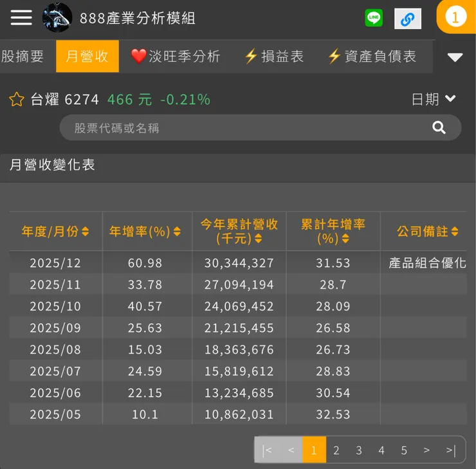Click the 13,234,685 revenue cell
The height and width of the screenshot is (469, 476).
tap(239, 393)
